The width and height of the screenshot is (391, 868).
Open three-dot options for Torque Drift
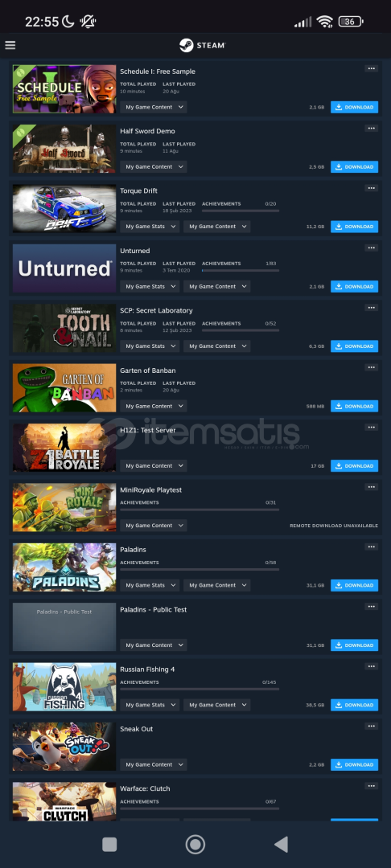pos(371,187)
